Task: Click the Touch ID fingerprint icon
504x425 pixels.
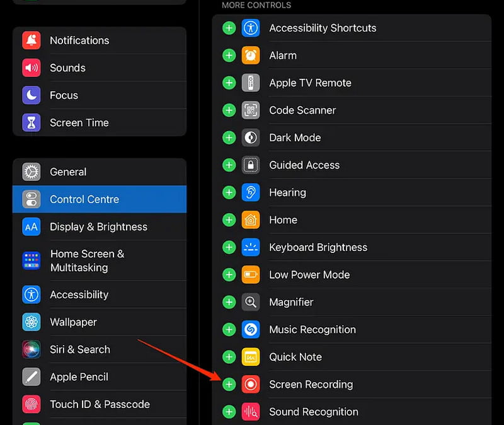Action: click(x=31, y=404)
